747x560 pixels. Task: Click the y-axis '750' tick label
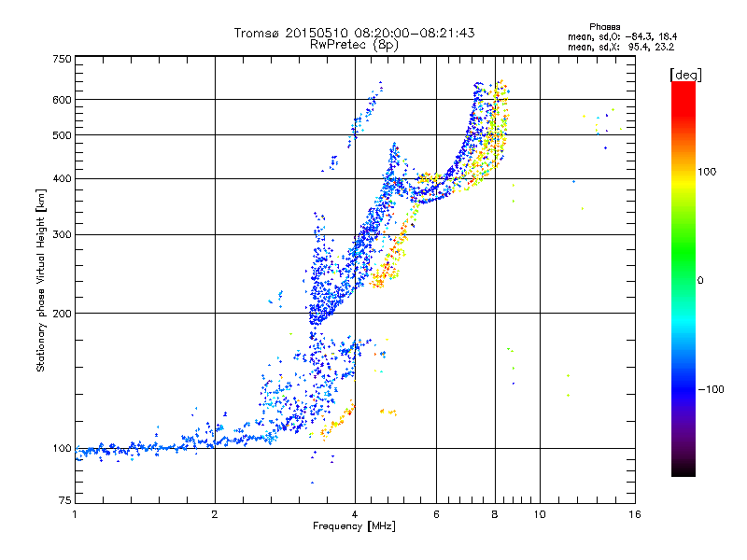coord(62,59)
